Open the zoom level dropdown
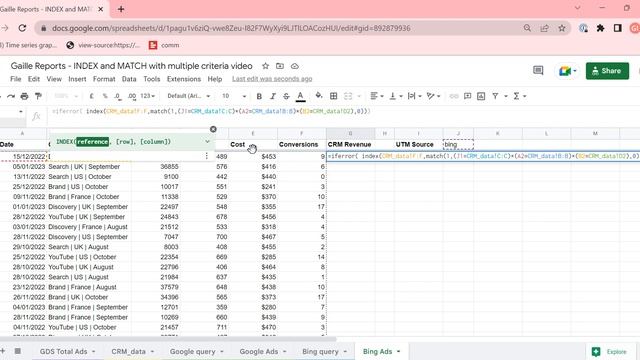The image size is (640, 360). click(65, 96)
